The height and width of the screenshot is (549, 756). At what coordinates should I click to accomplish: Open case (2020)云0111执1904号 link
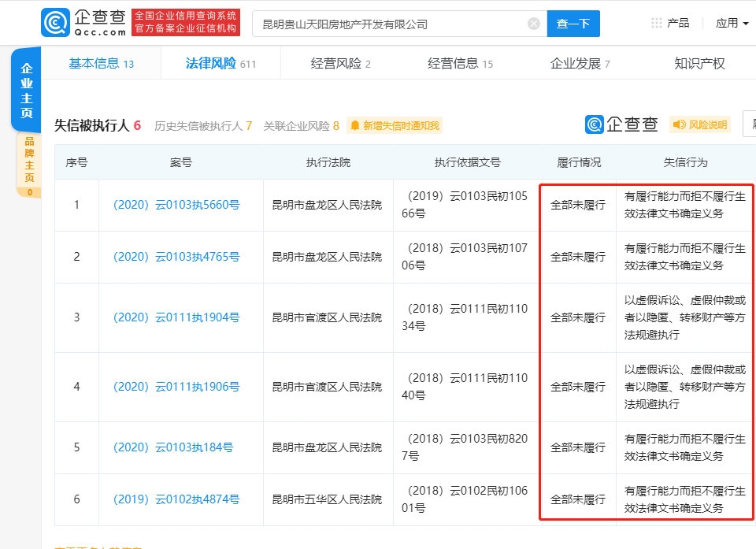coord(176,317)
